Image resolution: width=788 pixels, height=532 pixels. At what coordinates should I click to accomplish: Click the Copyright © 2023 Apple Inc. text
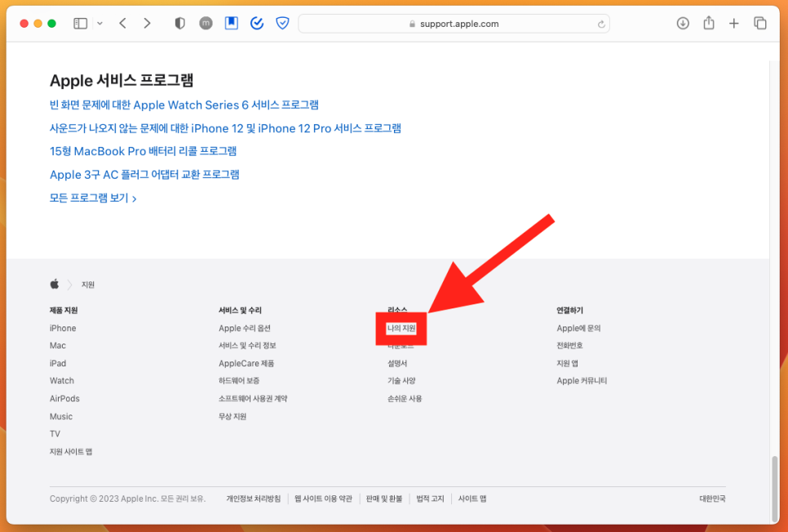(x=127, y=499)
